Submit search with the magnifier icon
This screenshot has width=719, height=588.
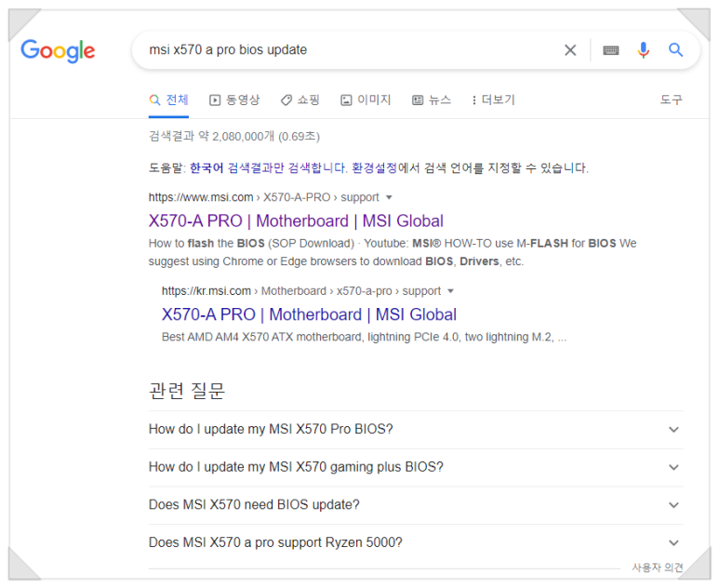click(675, 49)
